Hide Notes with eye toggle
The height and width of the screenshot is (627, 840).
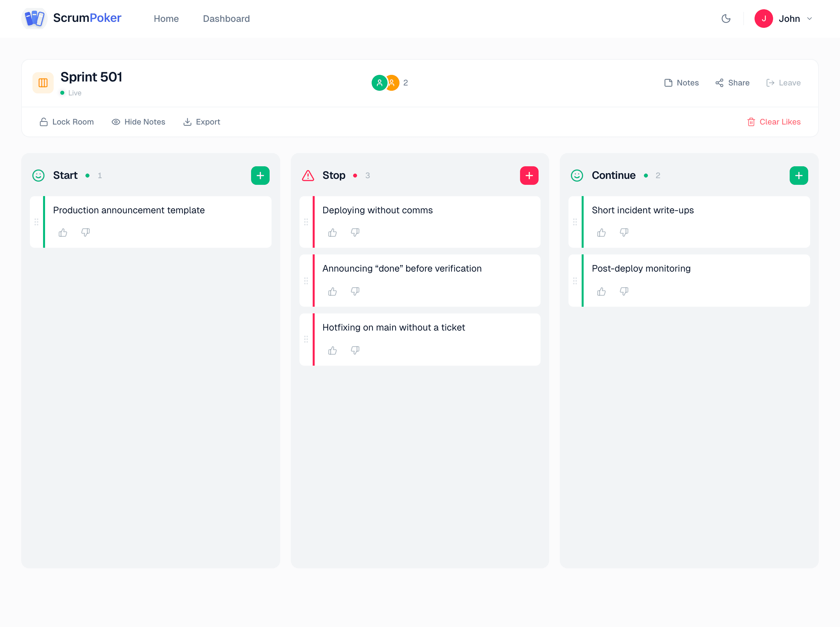click(x=138, y=122)
